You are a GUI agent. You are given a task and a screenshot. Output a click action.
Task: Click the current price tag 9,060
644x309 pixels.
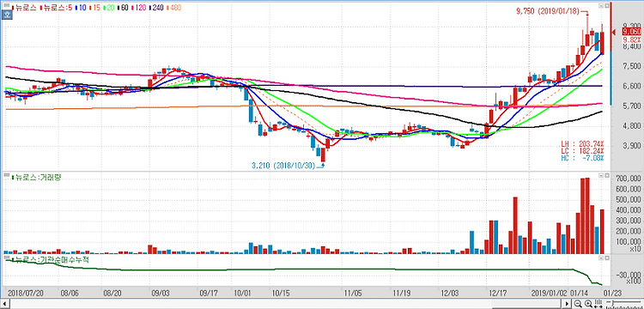coord(632,32)
